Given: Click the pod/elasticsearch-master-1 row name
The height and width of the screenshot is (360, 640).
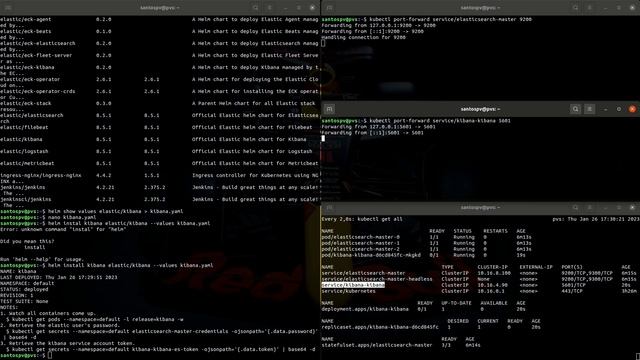Looking at the screenshot, I should pos(361,243).
